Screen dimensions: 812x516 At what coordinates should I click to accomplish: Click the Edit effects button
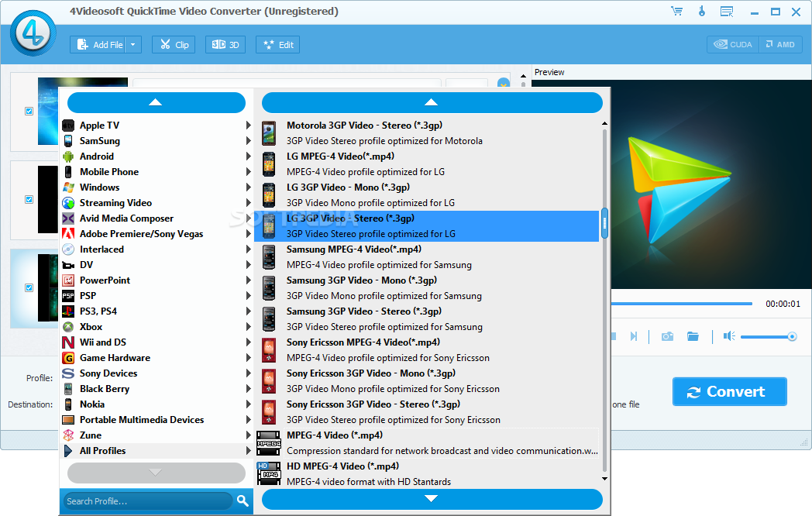pyautogui.click(x=278, y=45)
